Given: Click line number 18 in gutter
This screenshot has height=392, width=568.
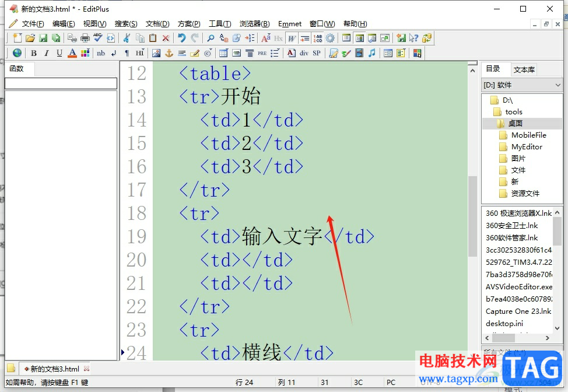Looking at the screenshot, I should (x=136, y=213).
